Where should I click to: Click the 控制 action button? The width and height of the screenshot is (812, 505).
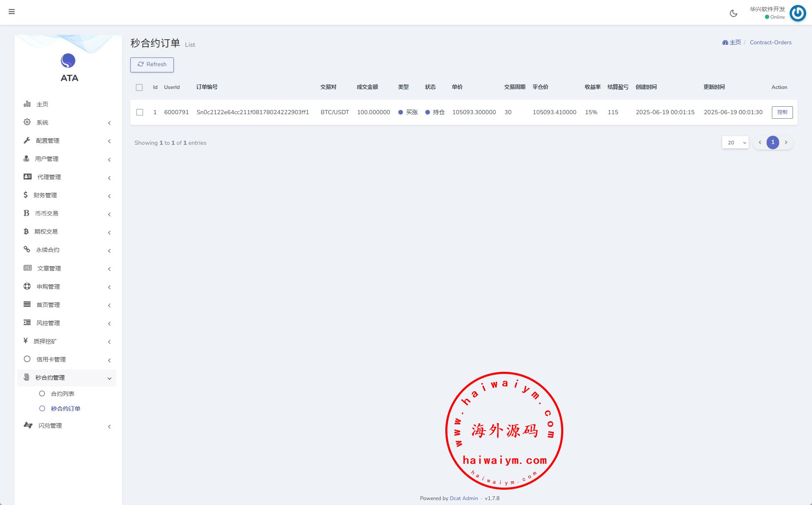782,112
